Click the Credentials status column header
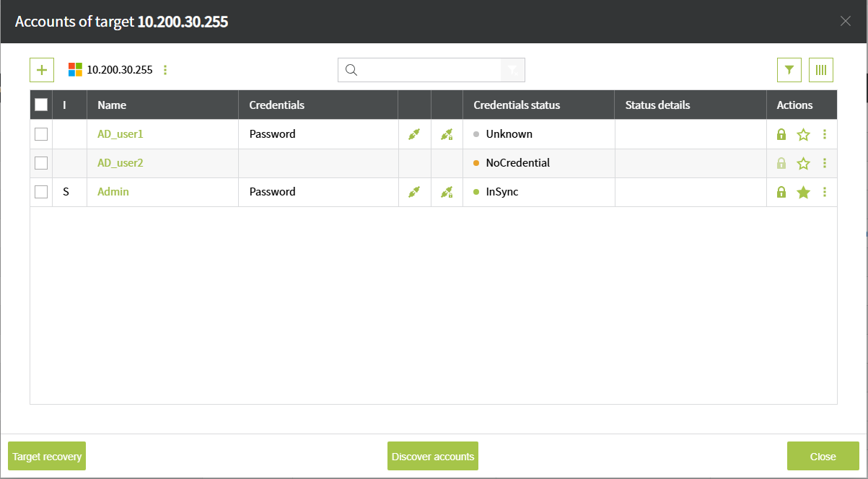 pyautogui.click(x=517, y=105)
